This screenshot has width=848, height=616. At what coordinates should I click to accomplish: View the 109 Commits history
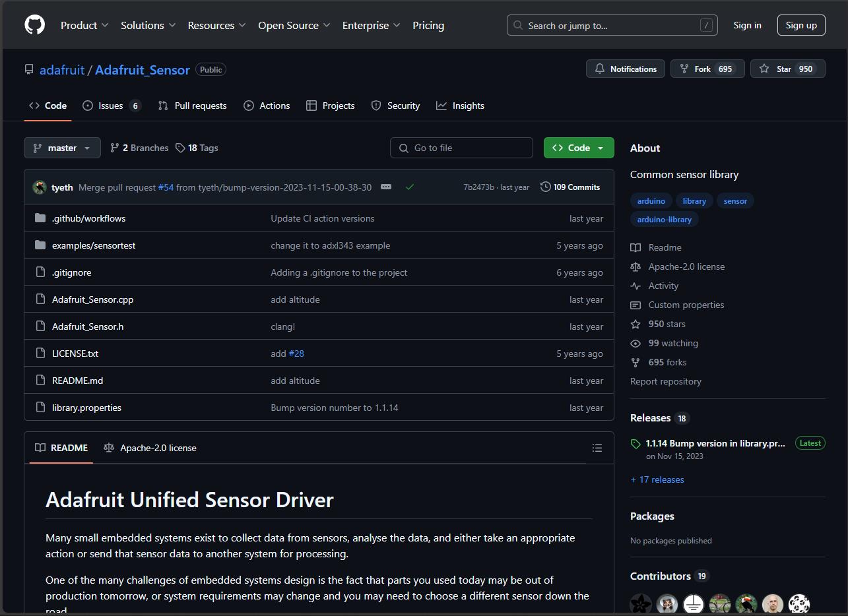pos(570,187)
